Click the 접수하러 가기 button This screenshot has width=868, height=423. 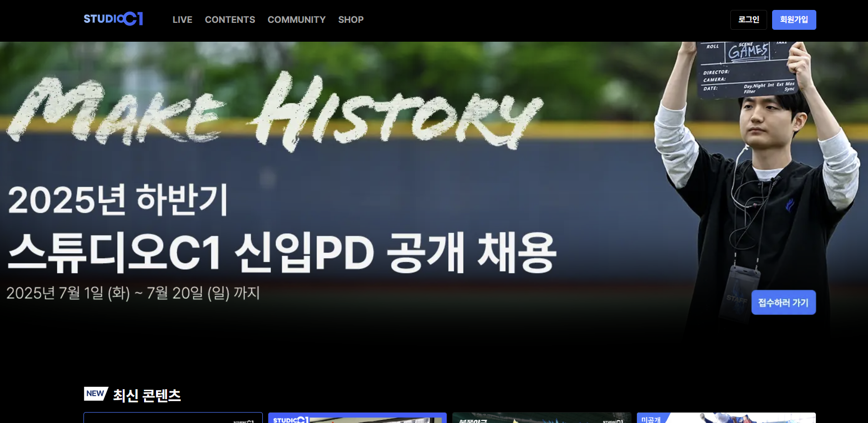pyautogui.click(x=784, y=302)
